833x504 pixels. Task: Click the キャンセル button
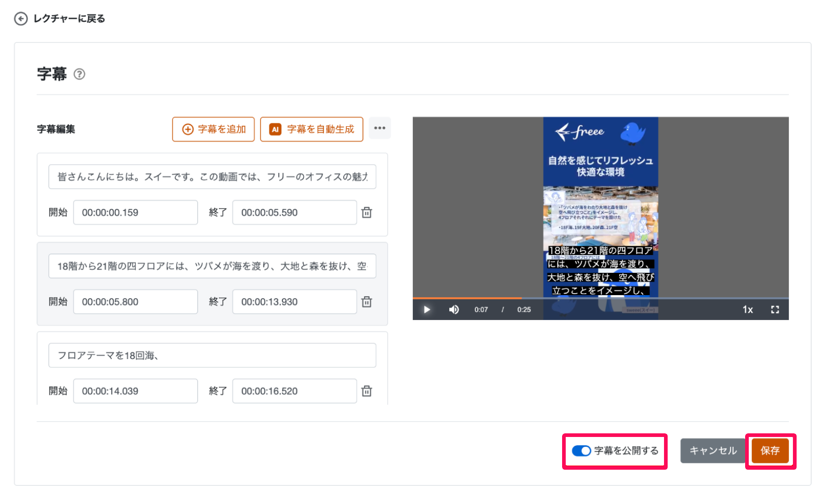tap(713, 451)
